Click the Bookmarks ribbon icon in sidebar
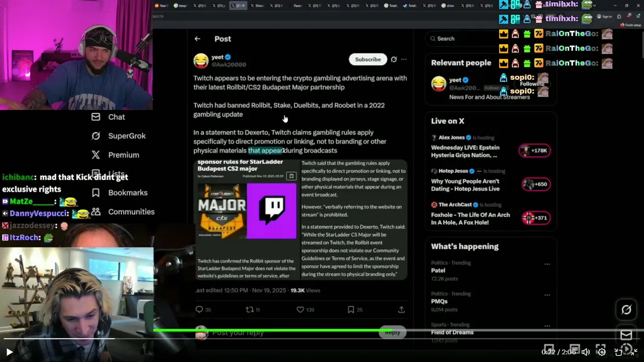 pos(96,193)
